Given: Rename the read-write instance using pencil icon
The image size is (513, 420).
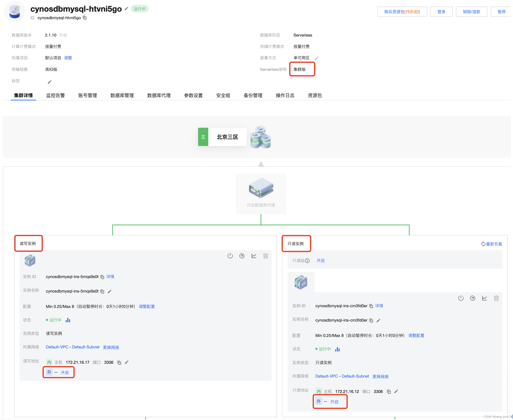Looking at the screenshot, I should click(110, 291).
